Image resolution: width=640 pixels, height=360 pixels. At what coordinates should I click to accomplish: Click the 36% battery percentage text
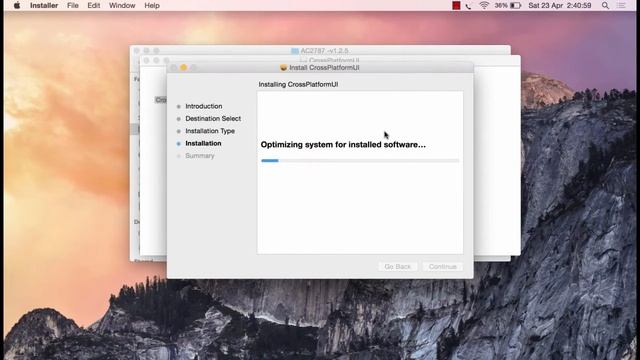501,6
